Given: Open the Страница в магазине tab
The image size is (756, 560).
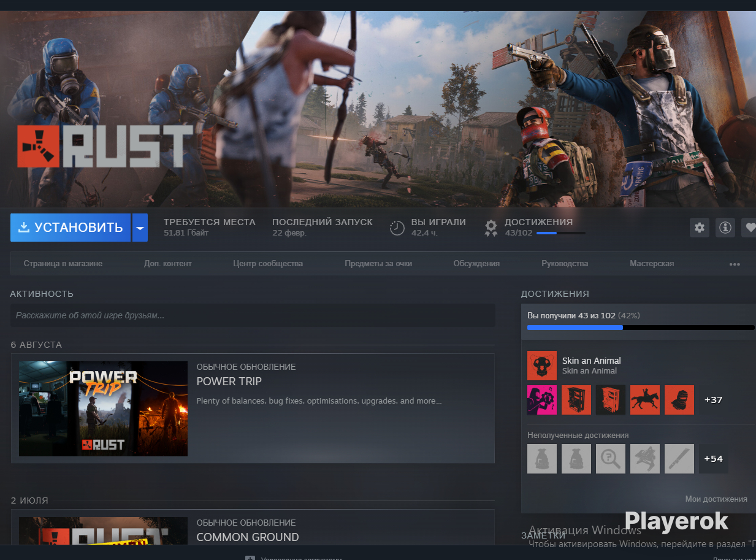Looking at the screenshot, I should [x=63, y=264].
